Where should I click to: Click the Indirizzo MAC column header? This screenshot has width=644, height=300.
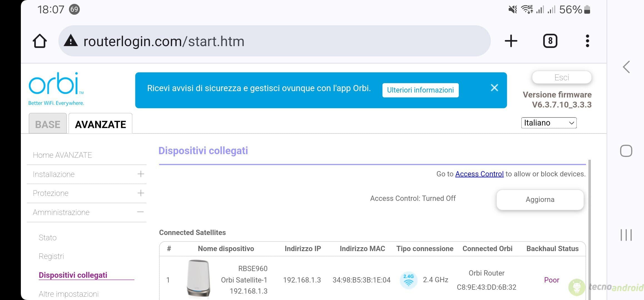point(362,249)
